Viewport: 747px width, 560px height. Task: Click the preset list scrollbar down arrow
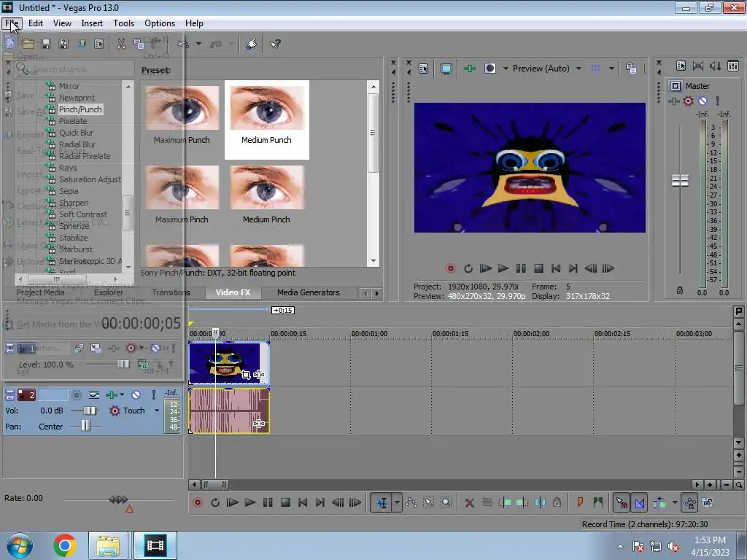pyautogui.click(x=373, y=261)
